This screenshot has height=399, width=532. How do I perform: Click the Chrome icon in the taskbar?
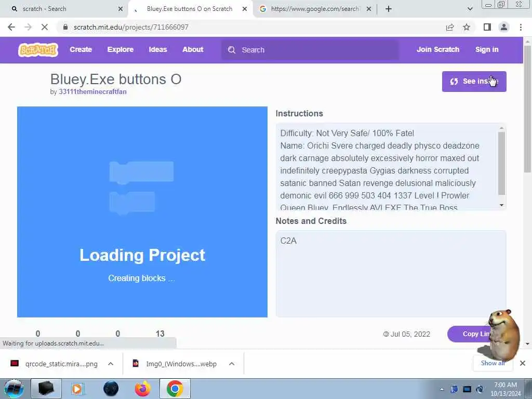pos(175,389)
